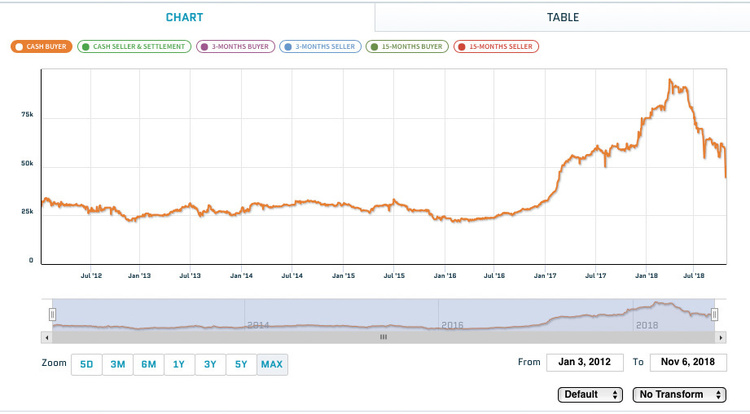The height and width of the screenshot is (414, 750).
Task: Toggle the 3-Months Seller series
Action: click(x=320, y=46)
